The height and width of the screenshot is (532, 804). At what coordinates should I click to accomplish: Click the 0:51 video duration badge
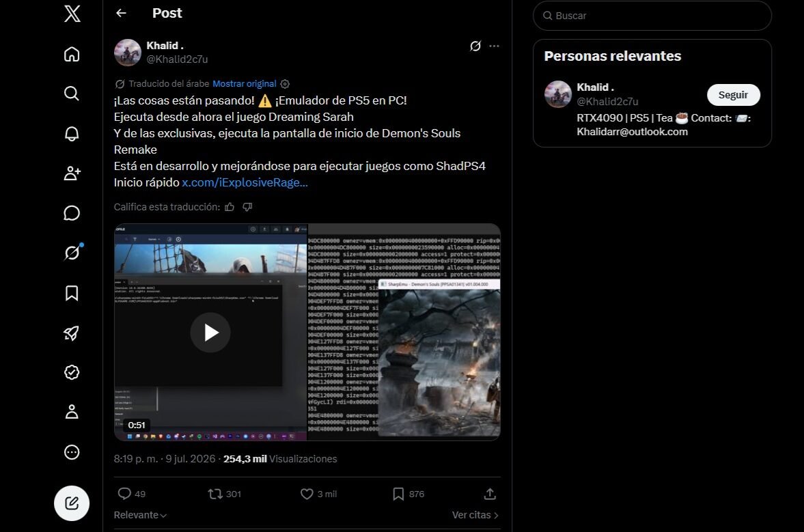[x=137, y=425]
